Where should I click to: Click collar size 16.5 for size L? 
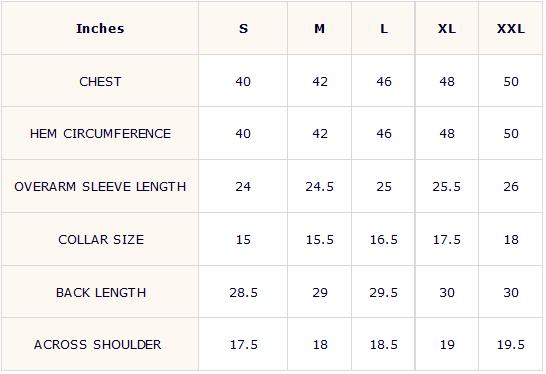(383, 240)
